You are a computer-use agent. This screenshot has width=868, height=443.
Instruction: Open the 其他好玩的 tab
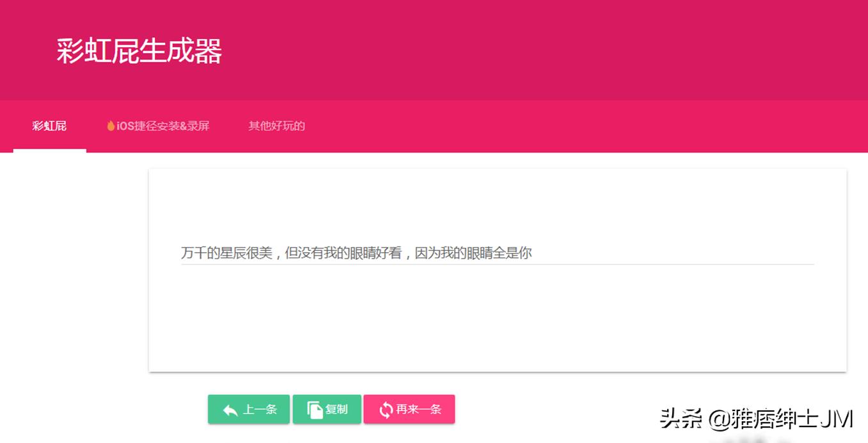point(276,126)
